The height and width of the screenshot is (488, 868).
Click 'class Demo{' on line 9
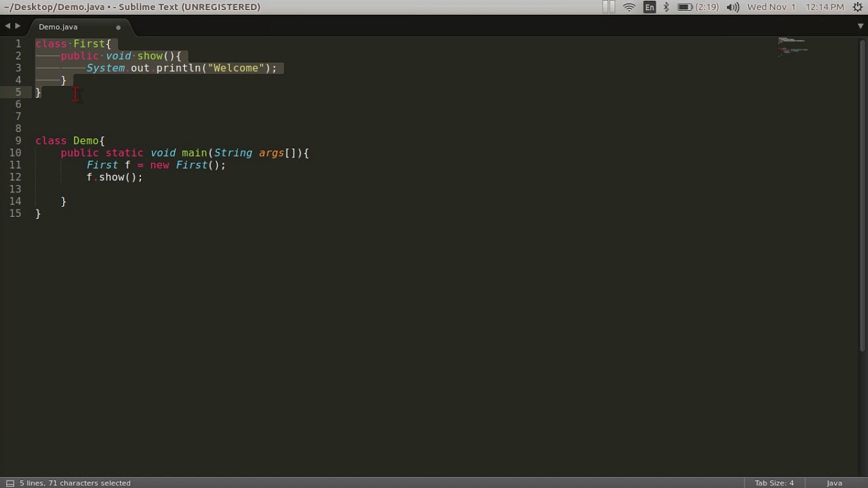[70, 140]
